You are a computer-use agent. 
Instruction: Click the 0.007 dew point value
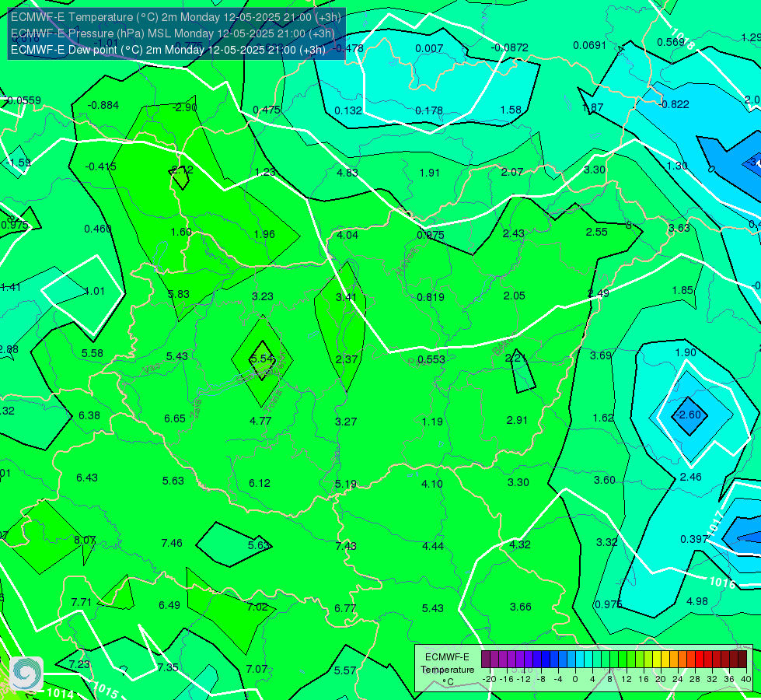[430, 48]
